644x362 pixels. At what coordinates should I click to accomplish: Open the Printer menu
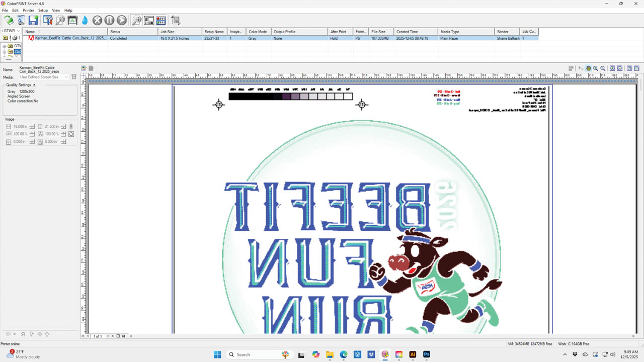(28, 10)
